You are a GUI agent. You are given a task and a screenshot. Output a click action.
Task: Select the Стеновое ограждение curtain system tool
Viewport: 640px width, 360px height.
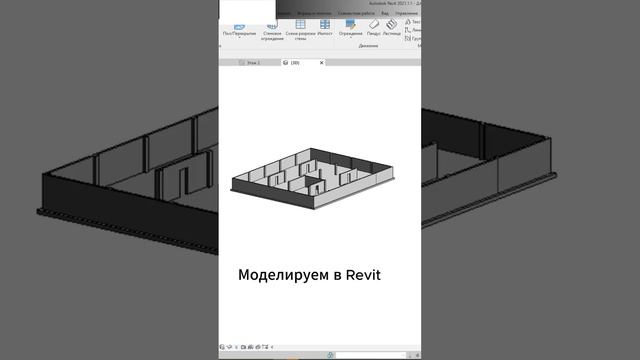pos(272,32)
